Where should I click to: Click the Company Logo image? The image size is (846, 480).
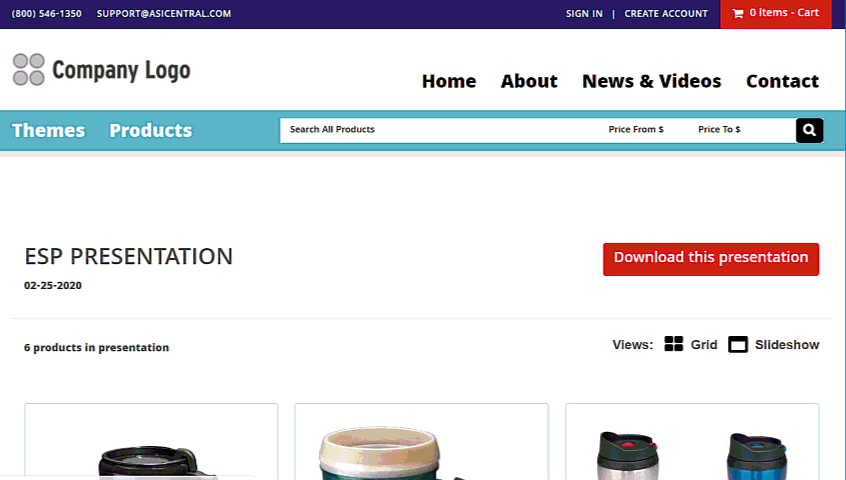click(x=101, y=70)
